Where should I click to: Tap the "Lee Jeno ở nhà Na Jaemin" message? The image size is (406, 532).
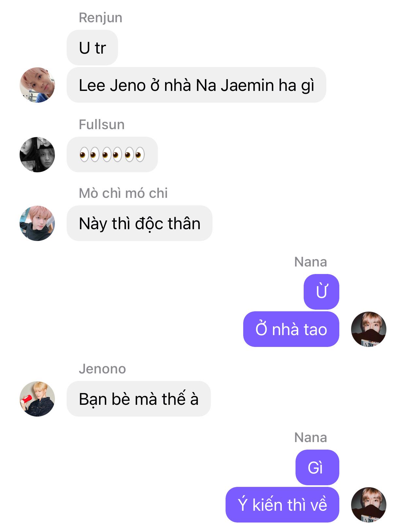(x=196, y=85)
